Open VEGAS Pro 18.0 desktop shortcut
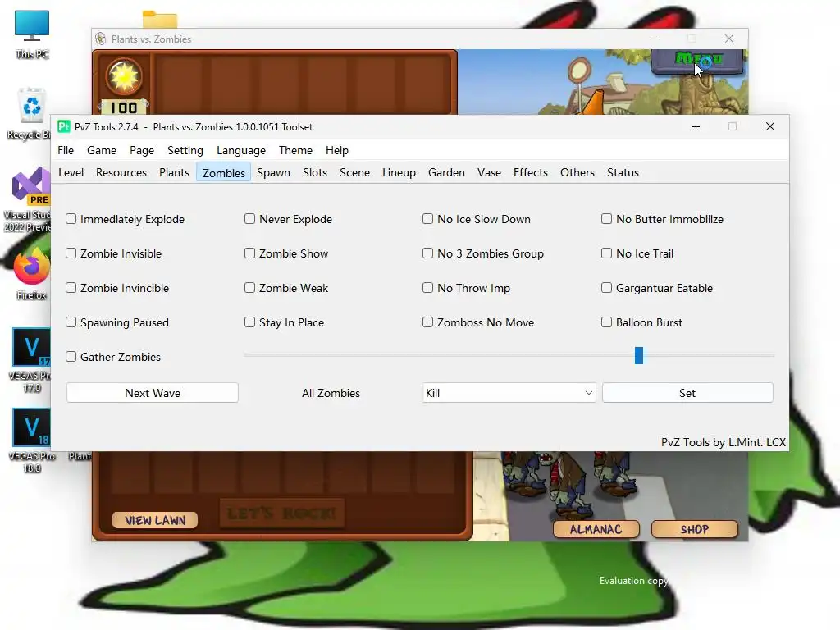 (x=31, y=441)
